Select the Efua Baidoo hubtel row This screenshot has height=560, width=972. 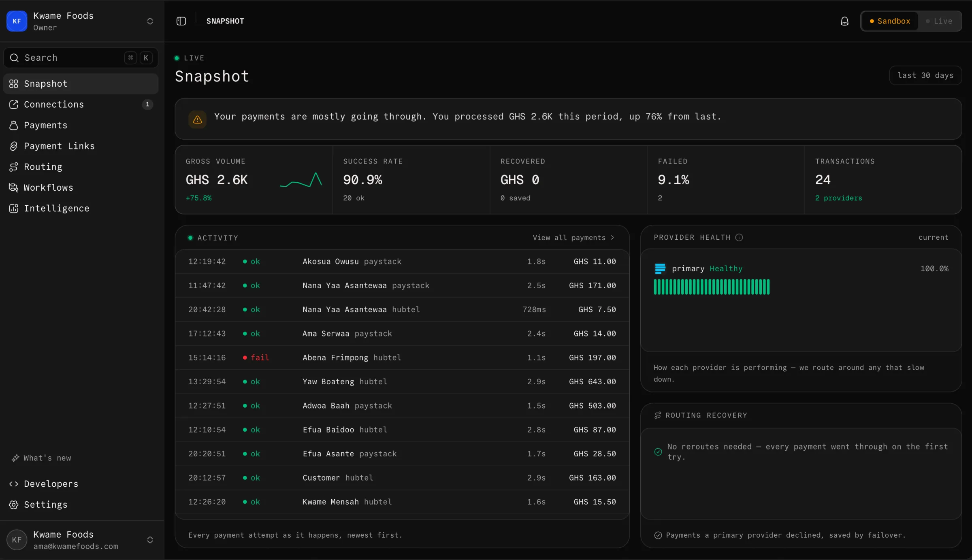point(402,430)
